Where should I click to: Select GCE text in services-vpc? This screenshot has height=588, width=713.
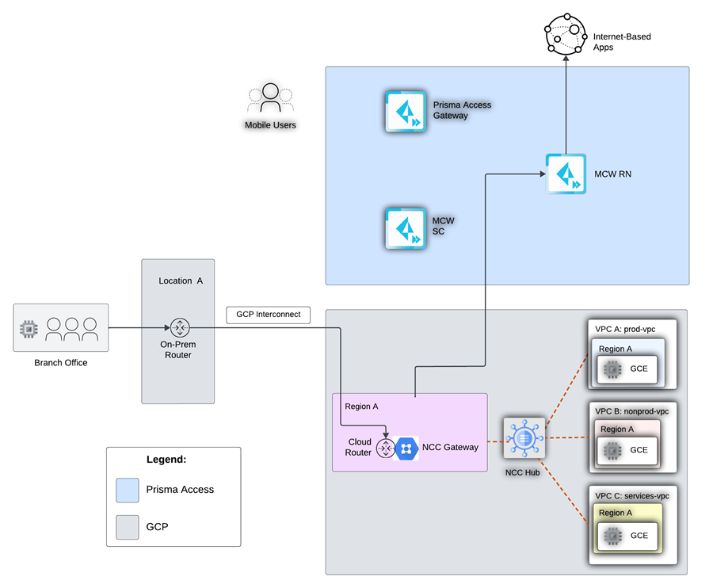click(x=639, y=536)
